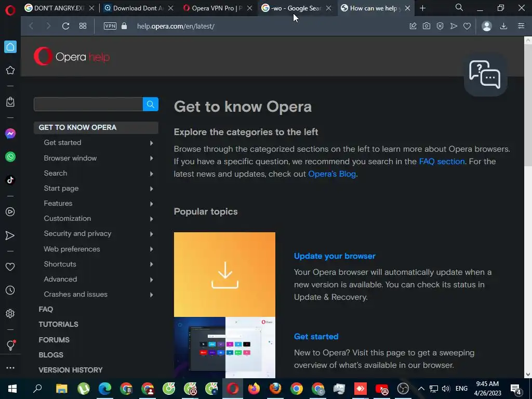Click the blue help search button
Image resolution: width=532 pixels, height=399 pixels.
click(151, 104)
